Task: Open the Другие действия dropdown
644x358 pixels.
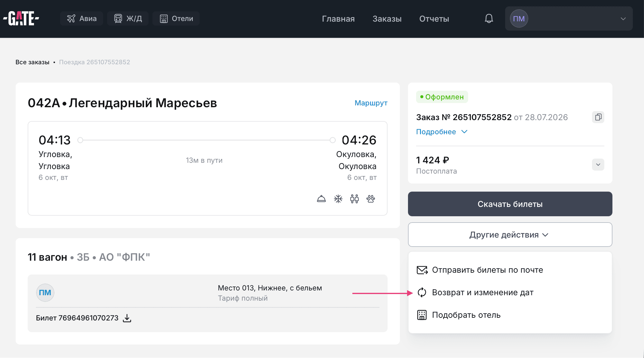Action: tap(510, 235)
